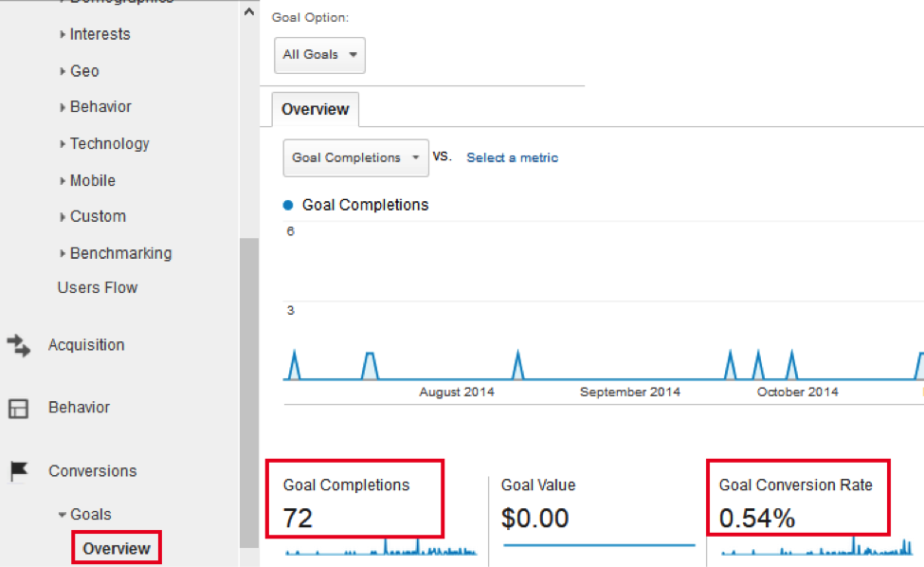Viewport: 924px width, 567px height.
Task: Expand the Behavior audience subsection
Action: click(x=96, y=107)
